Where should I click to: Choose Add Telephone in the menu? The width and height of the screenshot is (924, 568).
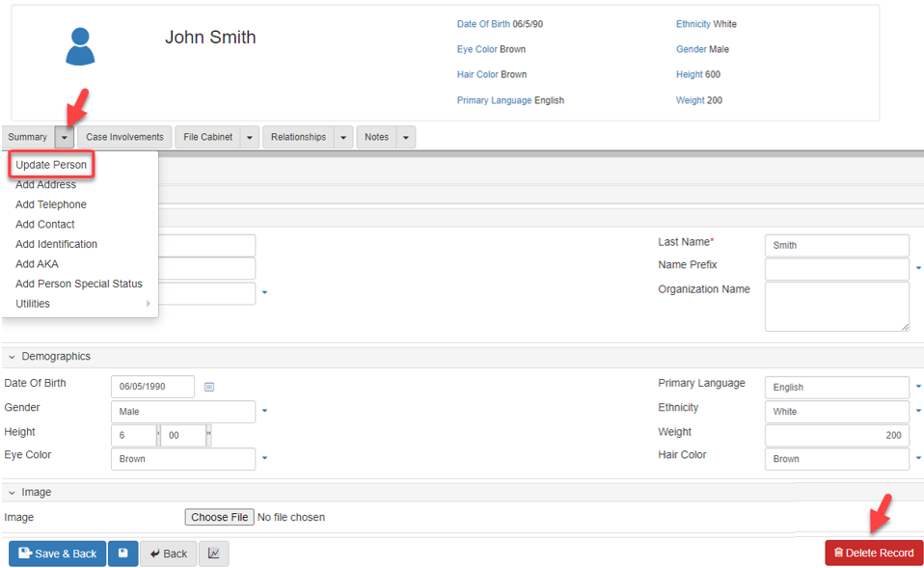51,204
